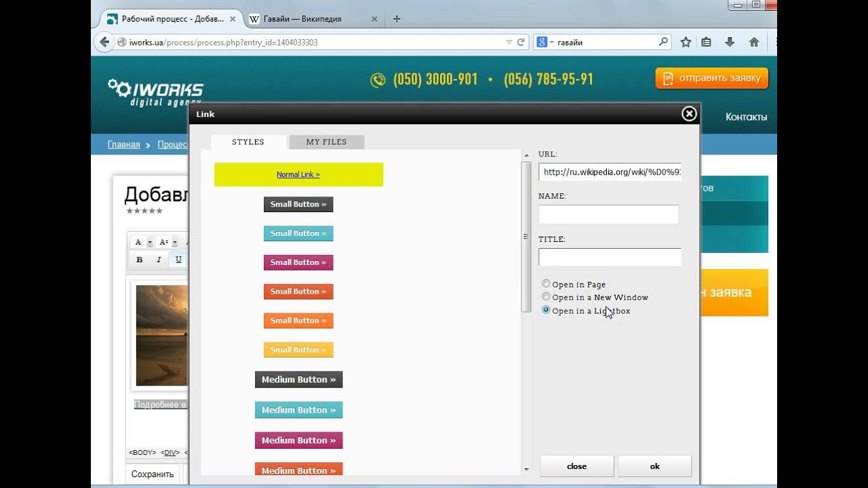
Task: Pick the dark gray Small Button style
Action: click(x=298, y=204)
